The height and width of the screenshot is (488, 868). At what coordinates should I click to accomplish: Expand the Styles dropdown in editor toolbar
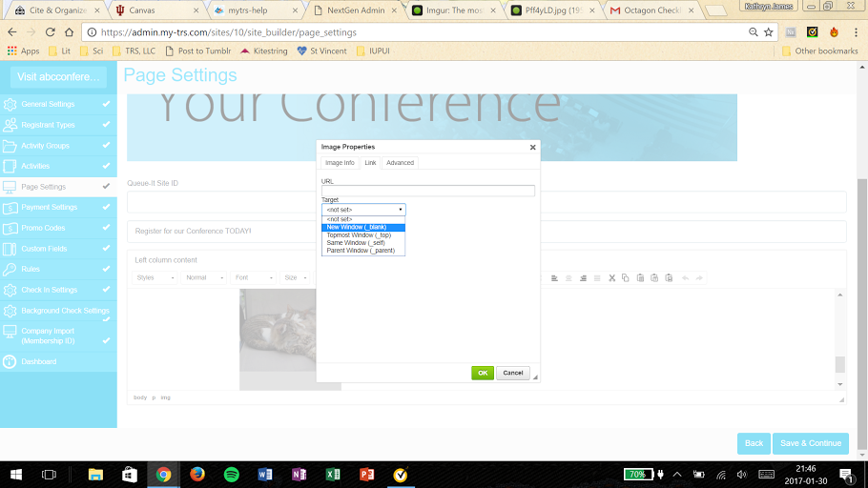(x=155, y=278)
